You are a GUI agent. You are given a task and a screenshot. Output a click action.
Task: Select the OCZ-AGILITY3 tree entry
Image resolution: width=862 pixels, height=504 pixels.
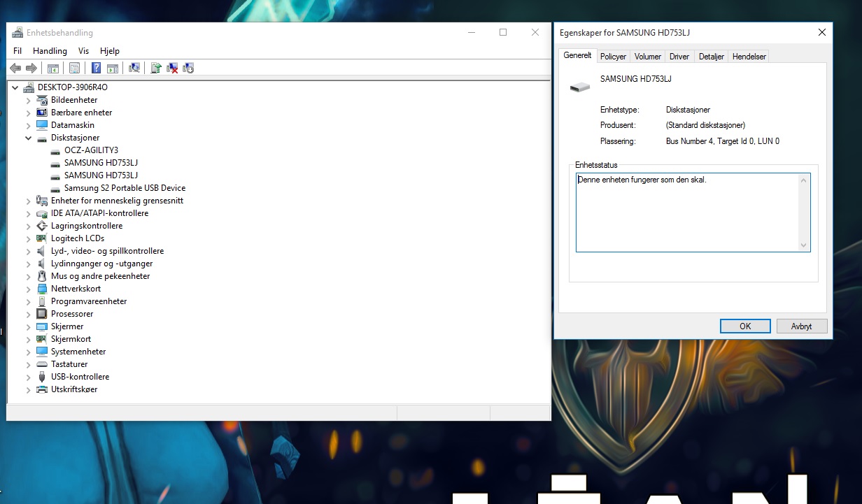coord(92,150)
